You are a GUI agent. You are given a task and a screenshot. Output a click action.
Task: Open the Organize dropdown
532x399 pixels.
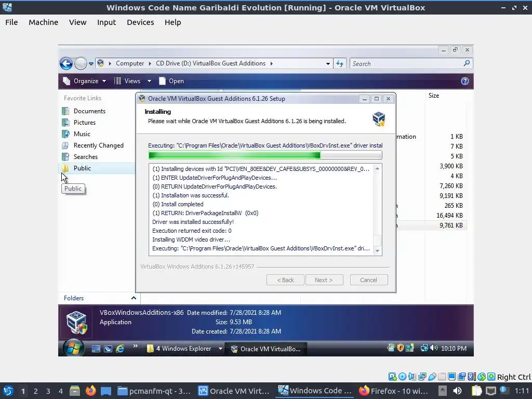tap(85, 81)
